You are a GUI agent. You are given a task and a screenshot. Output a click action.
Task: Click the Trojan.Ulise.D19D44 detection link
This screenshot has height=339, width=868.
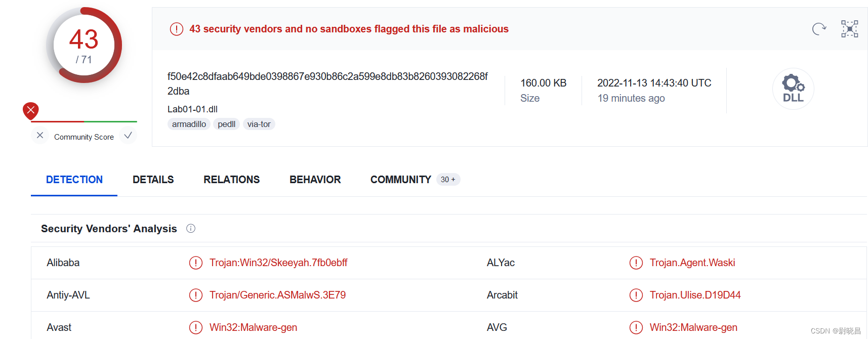(695, 295)
